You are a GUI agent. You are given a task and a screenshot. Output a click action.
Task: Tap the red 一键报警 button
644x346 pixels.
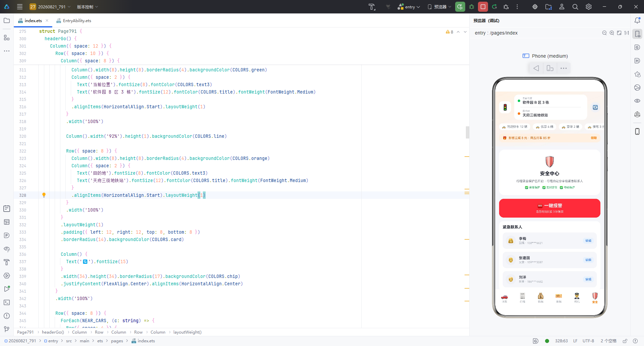coord(550,208)
